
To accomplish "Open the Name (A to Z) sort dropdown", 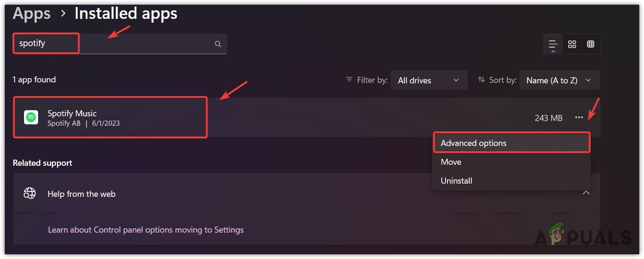I will click(559, 81).
